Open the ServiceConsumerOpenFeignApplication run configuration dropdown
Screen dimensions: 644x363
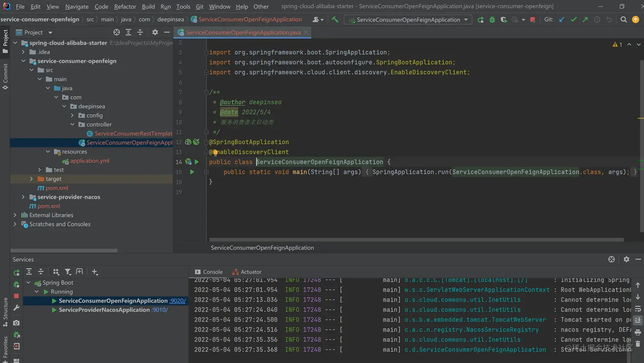pyautogui.click(x=408, y=20)
